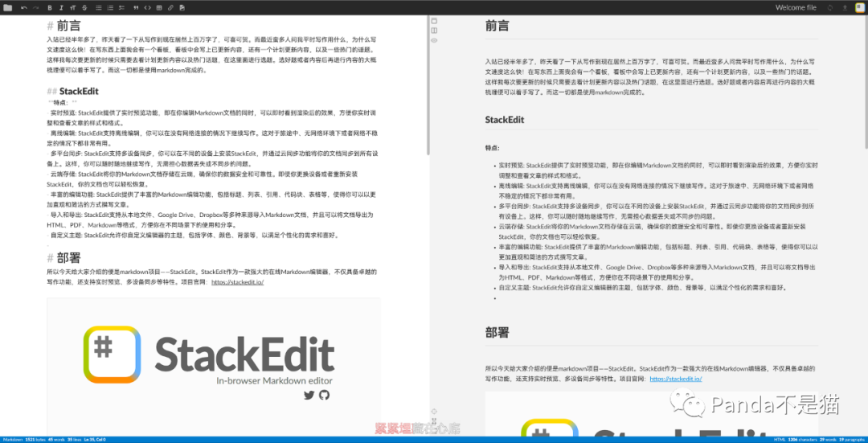The width and height of the screenshot is (868, 443).
Task: Click the '# 部署' heading in editor
Action: pos(65,257)
